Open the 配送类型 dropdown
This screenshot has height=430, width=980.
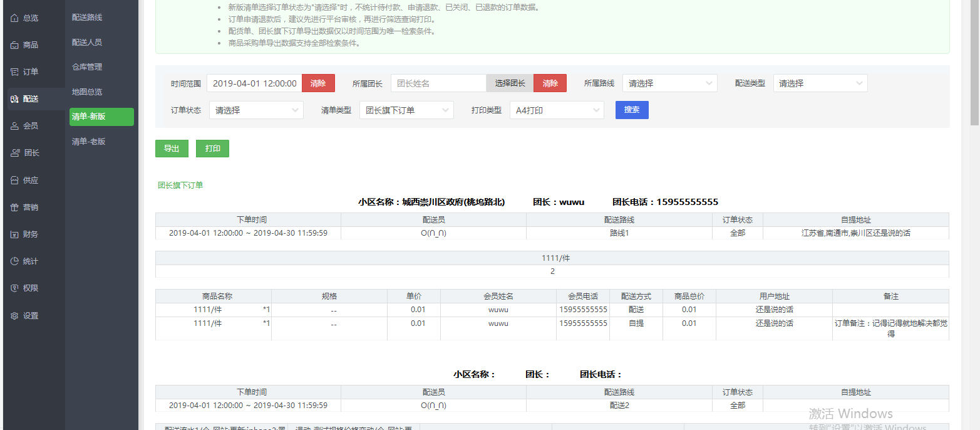[820, 83]
